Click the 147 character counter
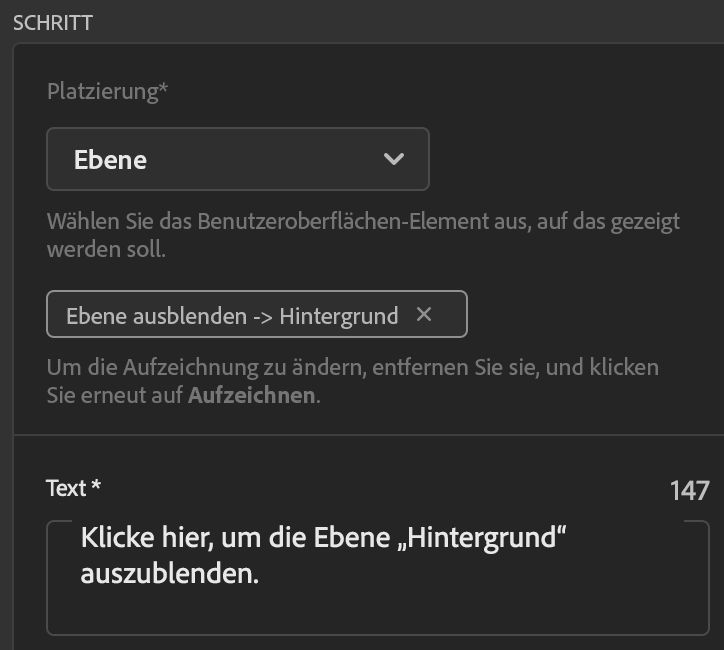 [x=690, y=490]
